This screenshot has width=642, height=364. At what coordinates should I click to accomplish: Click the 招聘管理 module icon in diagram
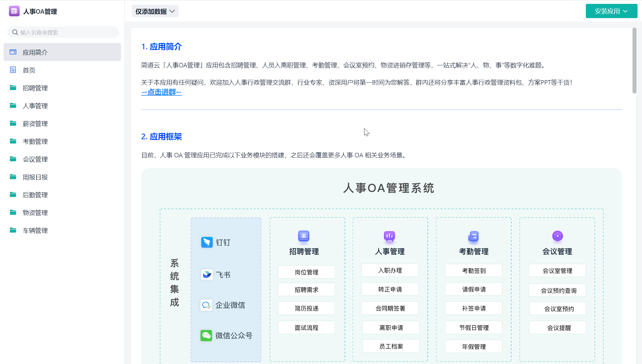[303, 236]
